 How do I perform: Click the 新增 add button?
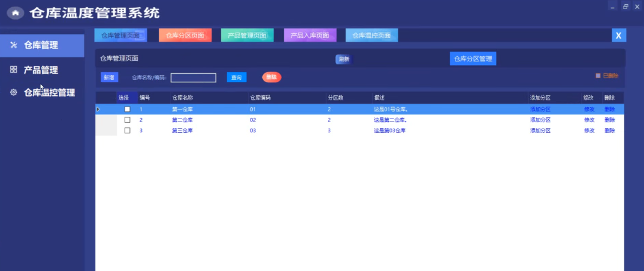click(x=109, y=77)
